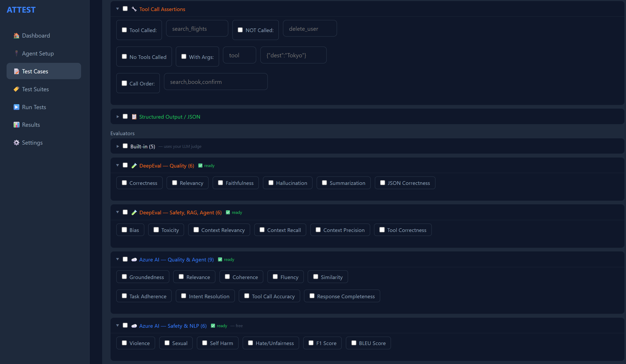This screenshot has height=364, width=626.
Task: Collapse DeepEval Quality (6) group
Action: point(117,165)
